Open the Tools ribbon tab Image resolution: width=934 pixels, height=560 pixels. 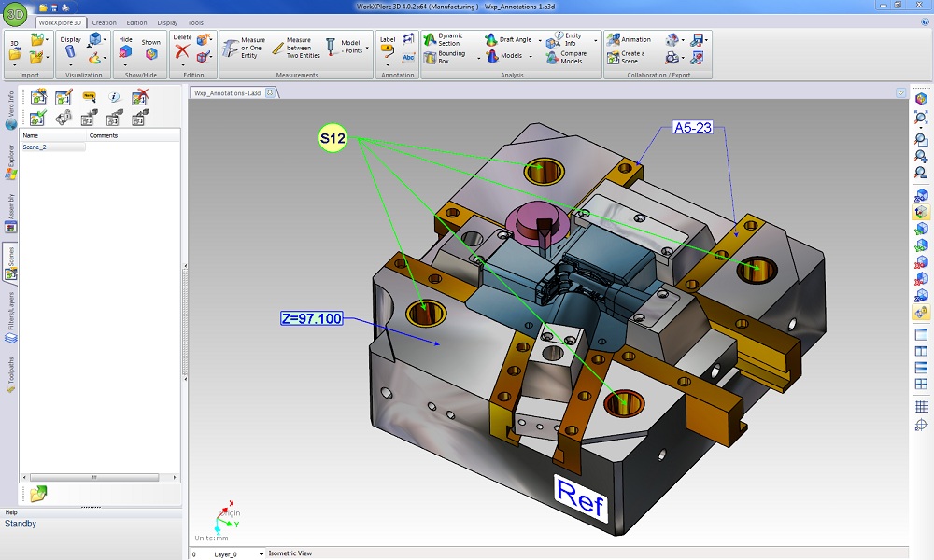[195, 22]
